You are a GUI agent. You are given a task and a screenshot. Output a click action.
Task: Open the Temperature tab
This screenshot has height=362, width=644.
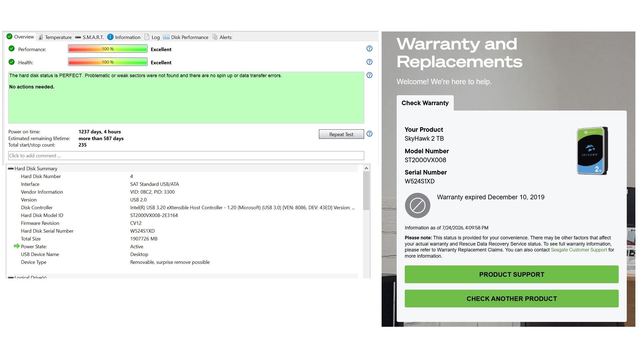(55, 37)
